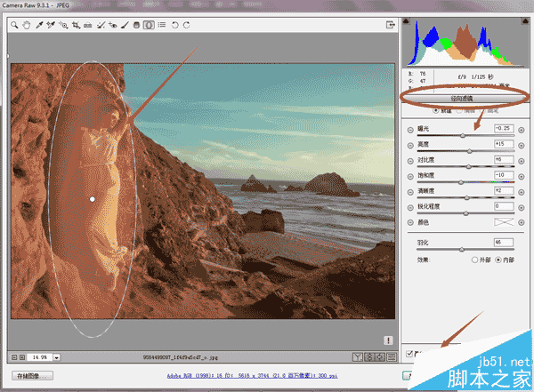This screenshot has width=534, height=392.
Task: Select the Red Eye Removal tool
Action: point(113,25)
